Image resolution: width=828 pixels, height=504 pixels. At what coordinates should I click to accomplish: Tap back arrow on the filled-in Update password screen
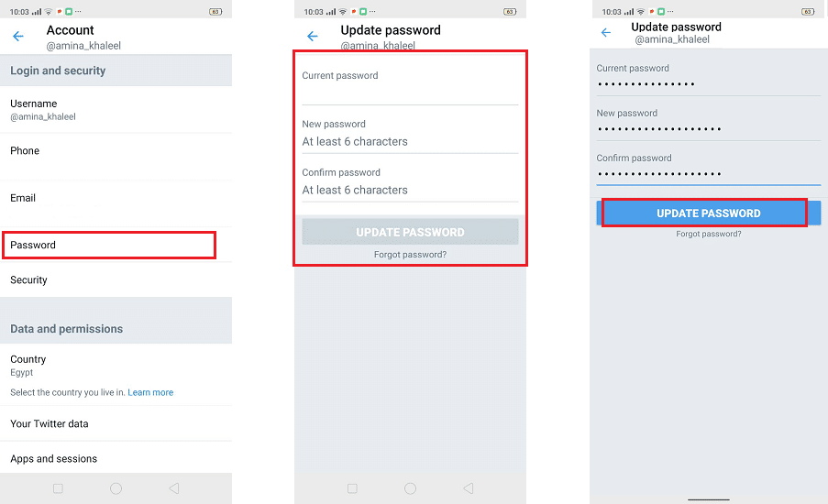click(x=605, y=33)
